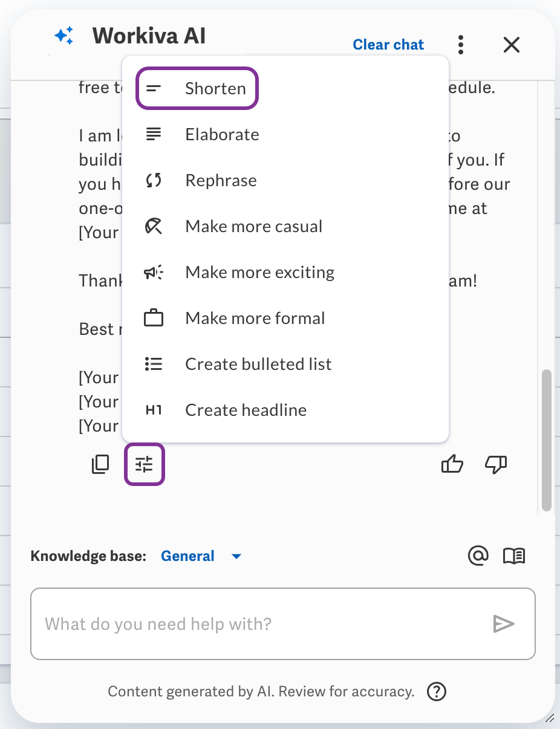Give the response a thumbs down
This screenshot has height=729, width=560.
click(496, 464)
